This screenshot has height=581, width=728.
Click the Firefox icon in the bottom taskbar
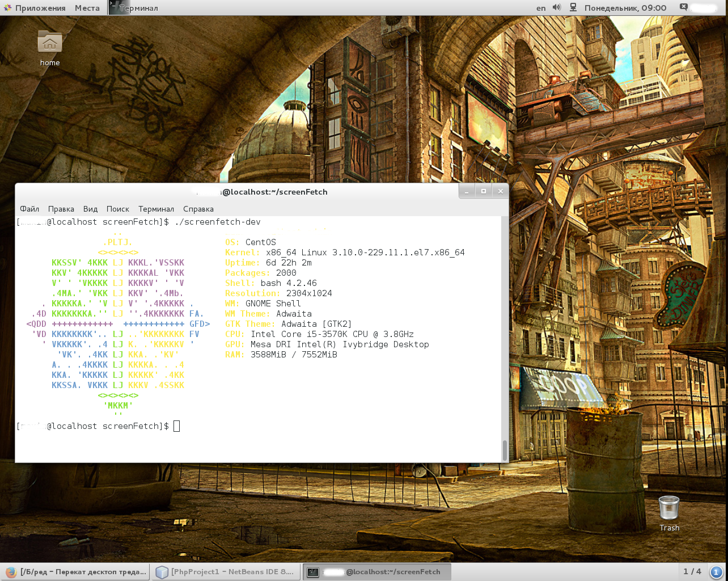pos(10,572)
